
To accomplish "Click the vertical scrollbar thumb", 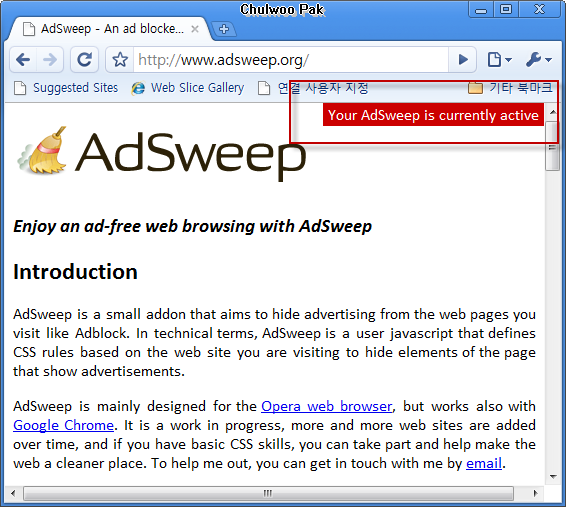I will click(x=552, y=145).
